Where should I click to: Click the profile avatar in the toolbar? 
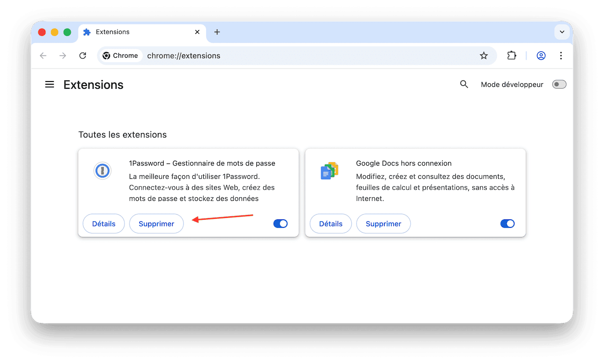point(541,55)
